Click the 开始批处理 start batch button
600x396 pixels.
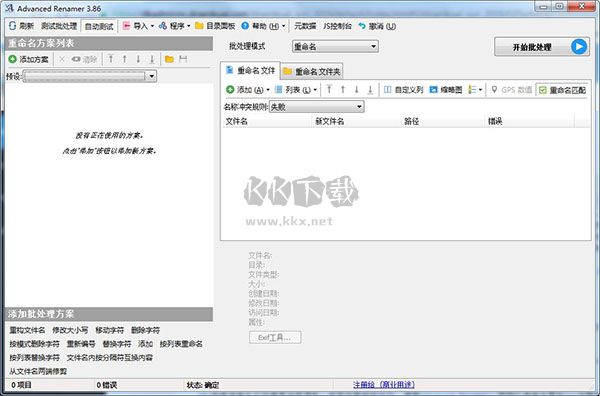pos(541,47)
